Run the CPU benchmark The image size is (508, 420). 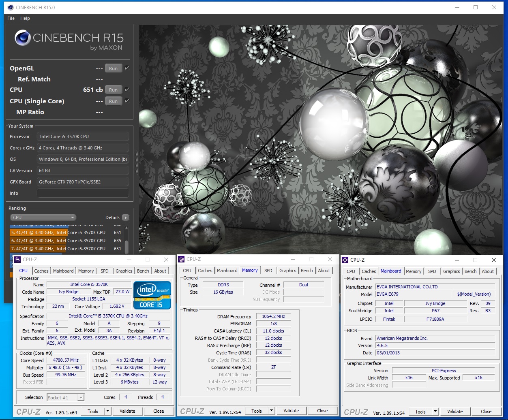[x=113, y=90]
